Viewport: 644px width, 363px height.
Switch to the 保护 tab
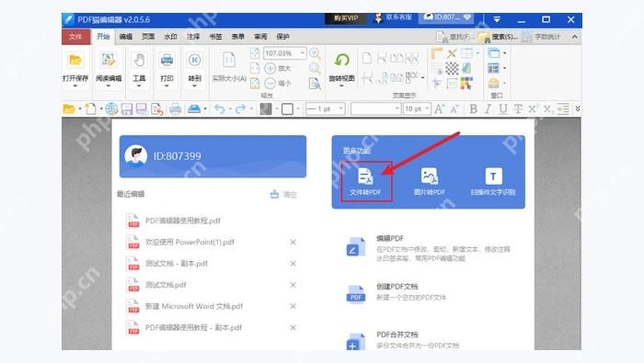click(x=282, y=37)
